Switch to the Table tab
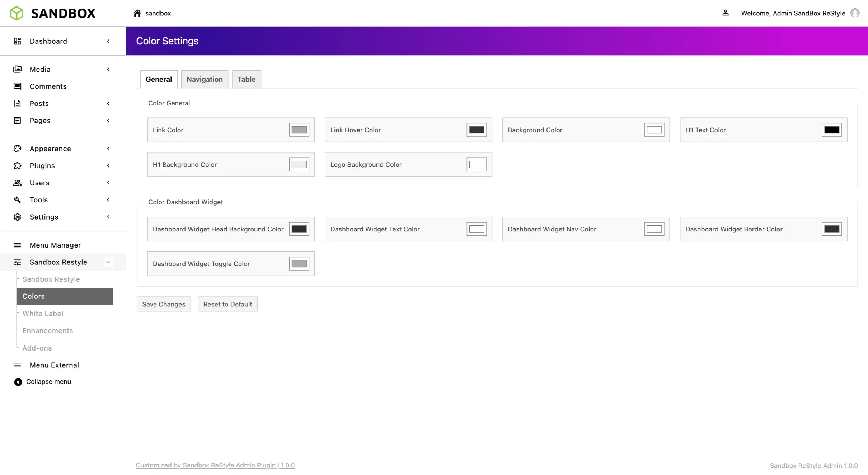 point(246,79)
